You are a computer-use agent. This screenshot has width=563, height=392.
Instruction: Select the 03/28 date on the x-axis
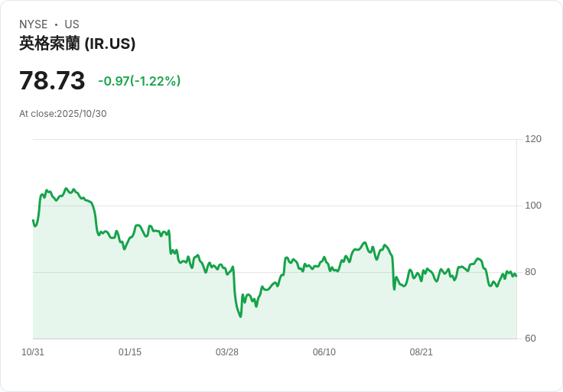tap(227, 352)
